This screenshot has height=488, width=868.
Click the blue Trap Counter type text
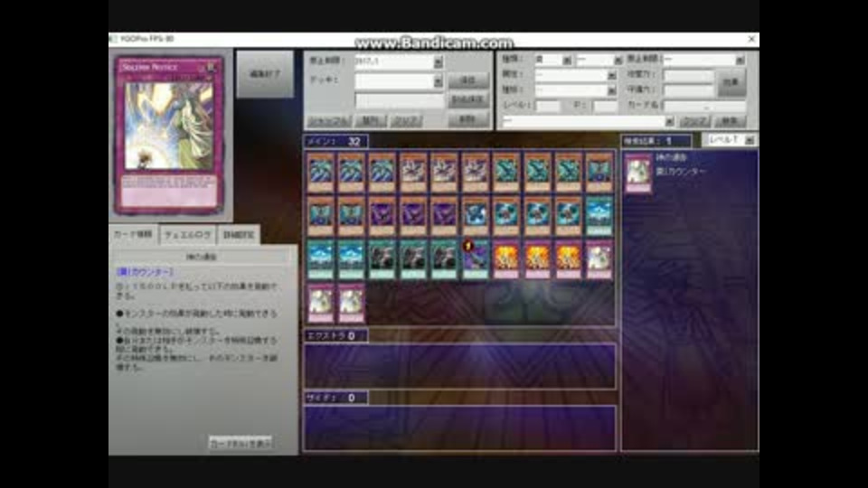(145, 272)
